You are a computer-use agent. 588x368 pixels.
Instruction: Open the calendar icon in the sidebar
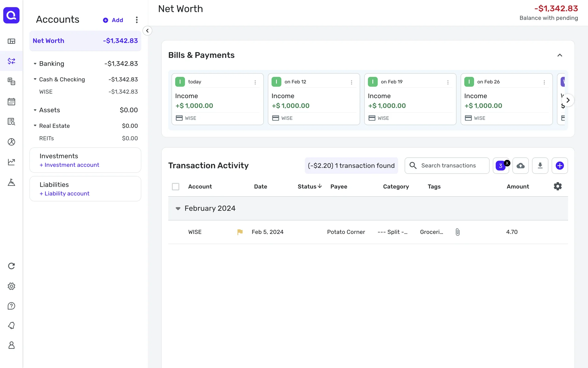point(11,102)
